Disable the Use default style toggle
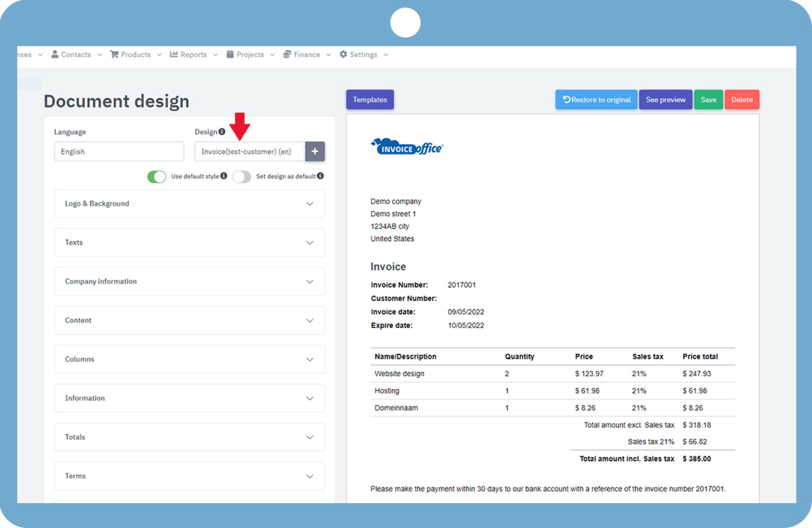The image size is (812, 528). [156, 177]
